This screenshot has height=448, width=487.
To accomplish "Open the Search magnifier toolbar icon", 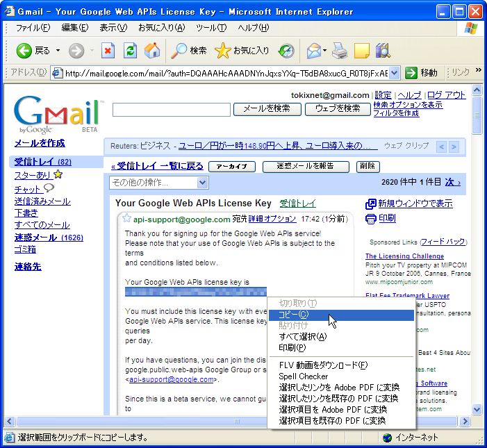I will click(179, 51).
